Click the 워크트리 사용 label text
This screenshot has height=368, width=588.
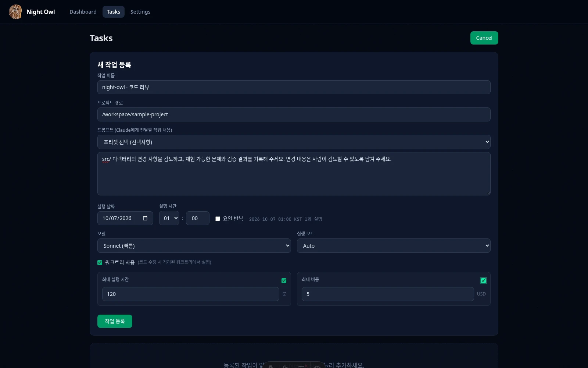[120, 262]
